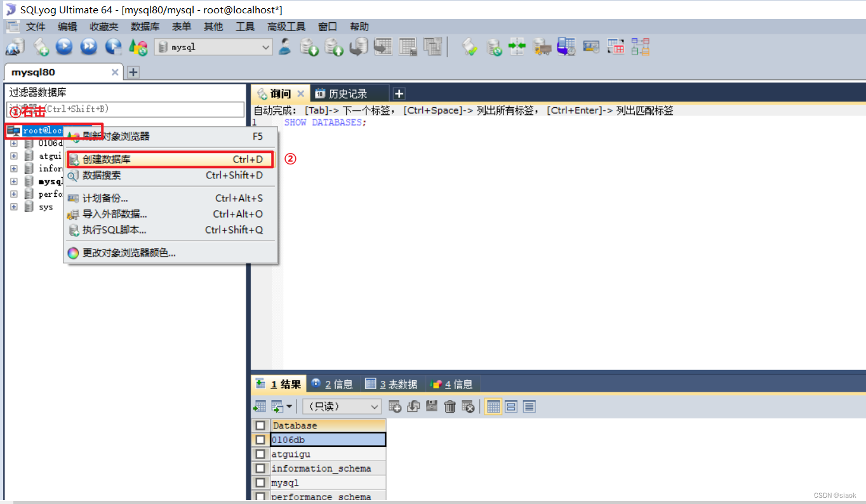Choose 导入外部数据... in context menu
Image resolution: width=866 pixels, height=504 pixels.
[x=170, y=214]
